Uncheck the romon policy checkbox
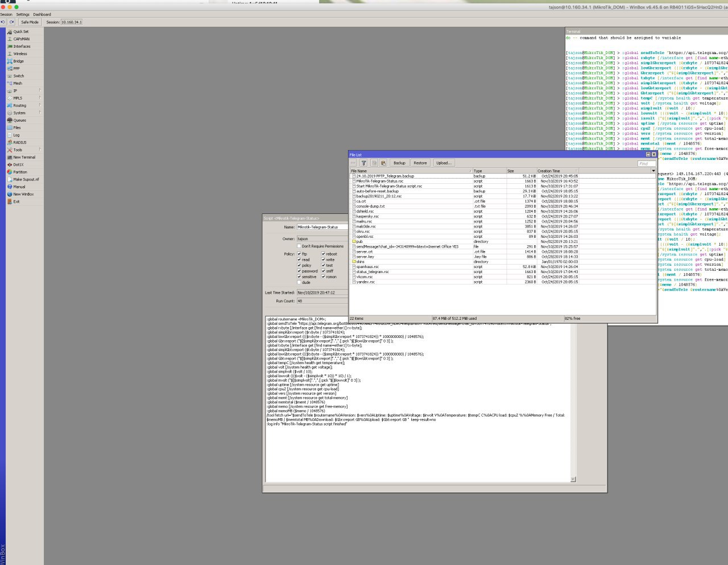Screen dimensions: 728x565 point(323,277)
